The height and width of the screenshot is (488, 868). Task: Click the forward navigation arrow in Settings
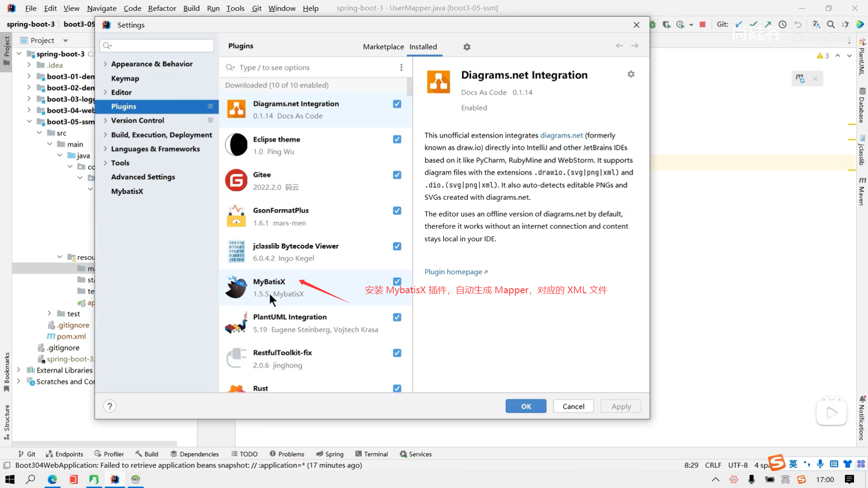(x=635, y=46)
